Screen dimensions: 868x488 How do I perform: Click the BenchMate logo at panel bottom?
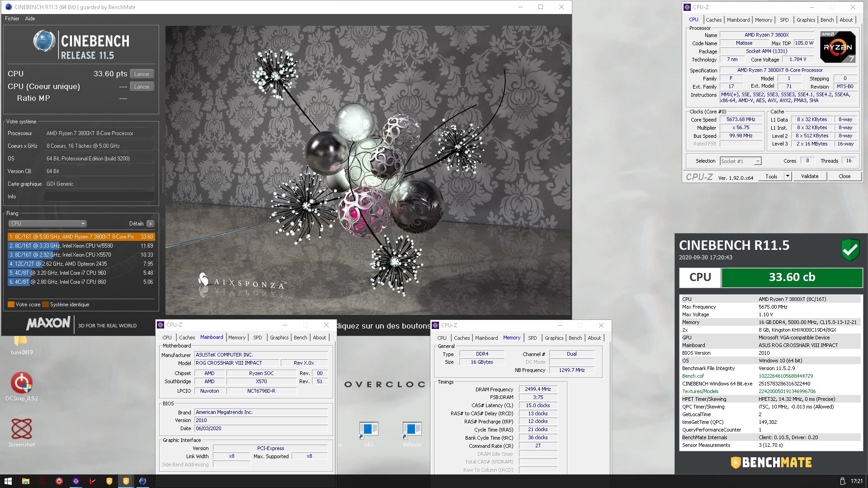click(771, 462)
